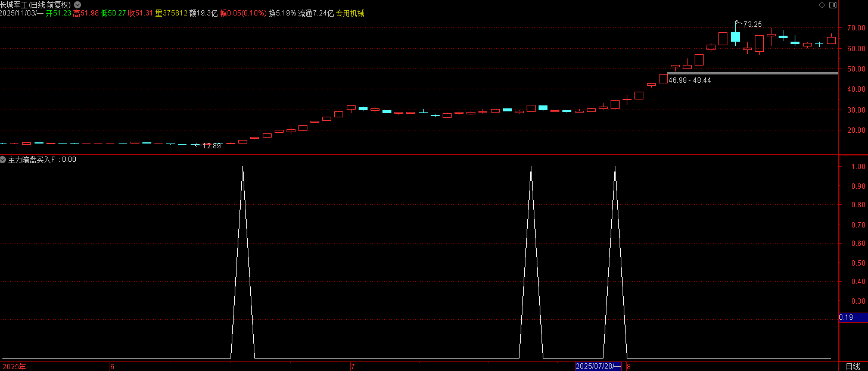Click the 长城军工(日线 前复权) title
Viewport: 868px width, 371px height.
(x=35, y=5)
